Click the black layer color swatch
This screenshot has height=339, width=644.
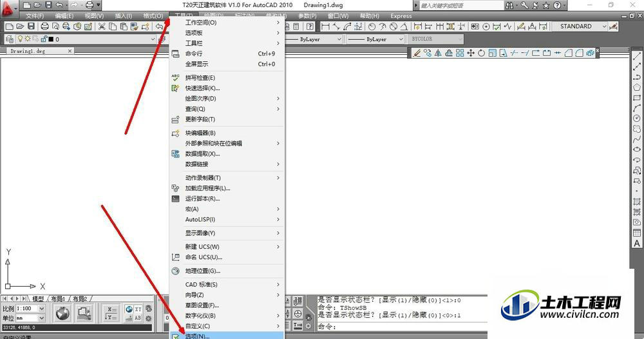pos(51,39)
